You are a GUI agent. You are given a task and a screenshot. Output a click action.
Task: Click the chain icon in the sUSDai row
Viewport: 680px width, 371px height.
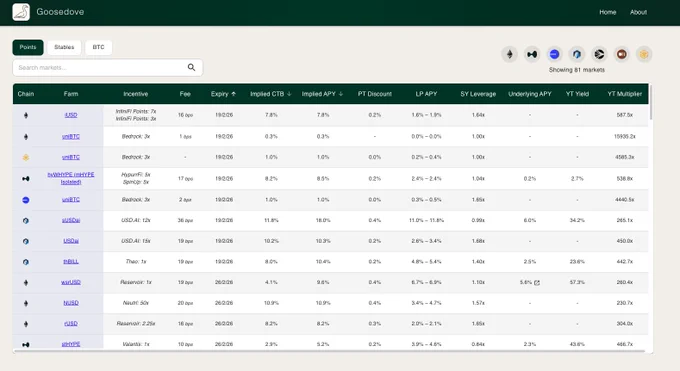pos(26,220)
